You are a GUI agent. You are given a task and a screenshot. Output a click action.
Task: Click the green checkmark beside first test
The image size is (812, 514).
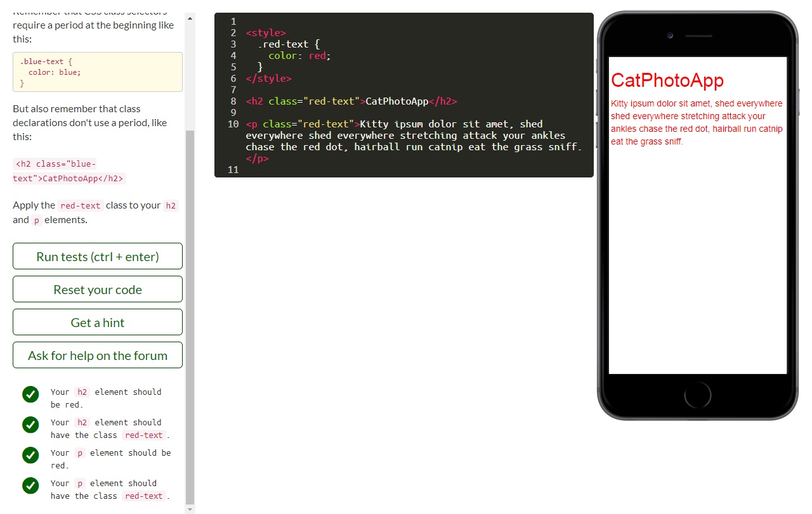tap(30, 394)
